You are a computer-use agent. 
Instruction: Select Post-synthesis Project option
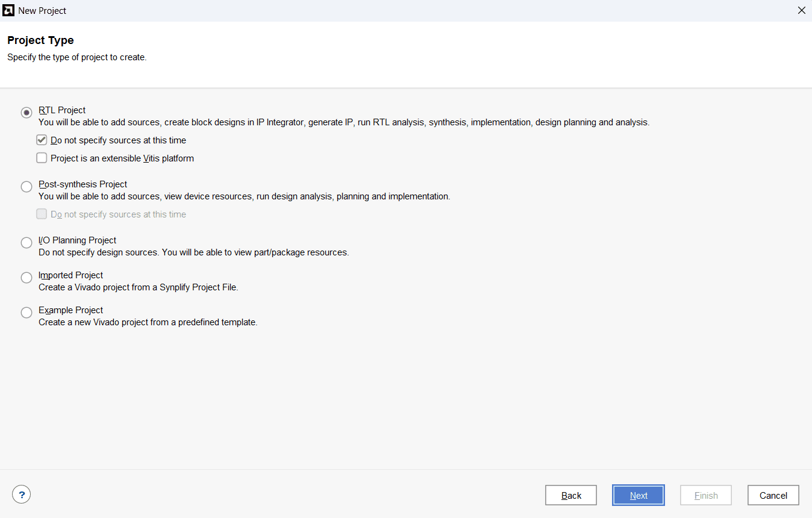pyautogui.click(x=27, y=187)
